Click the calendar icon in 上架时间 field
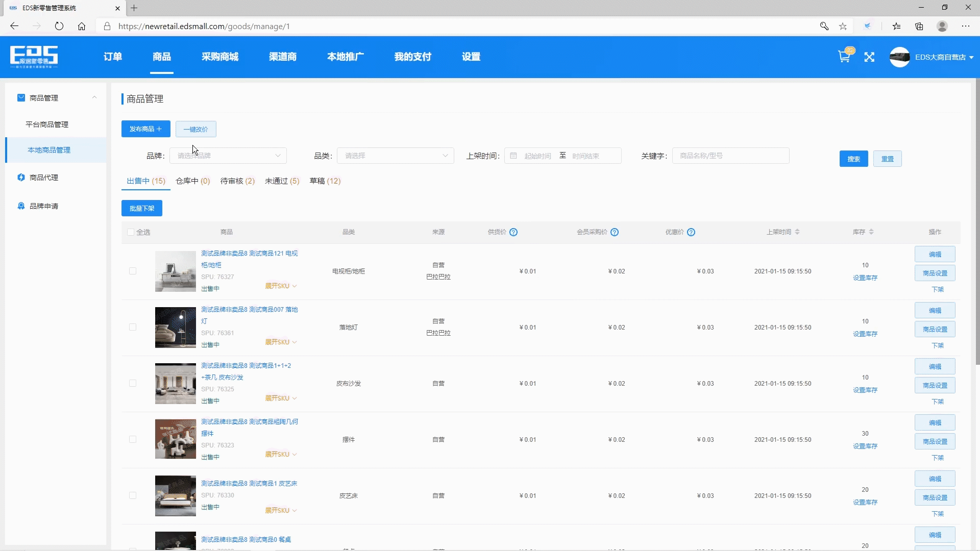The image size is (980, 551). (513, 156)
